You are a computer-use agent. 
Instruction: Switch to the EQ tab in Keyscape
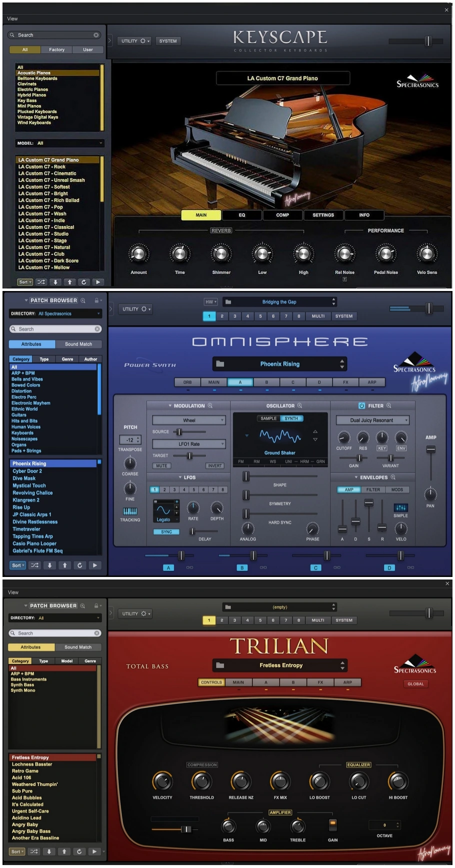coord(242,215)
